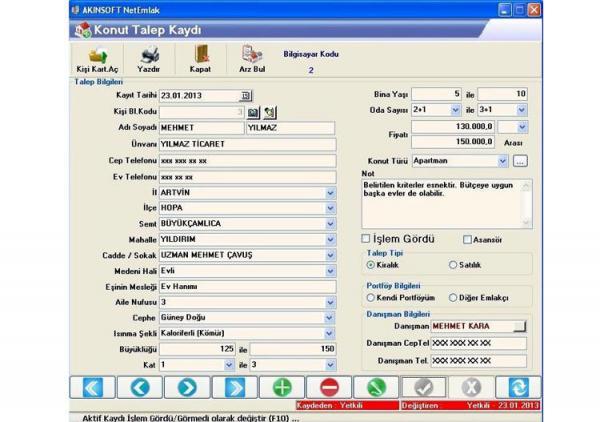This screenshot has width=600, height=422.
Task: Toggle the İşlem Gördü checkbox
Action: [366, 239]
